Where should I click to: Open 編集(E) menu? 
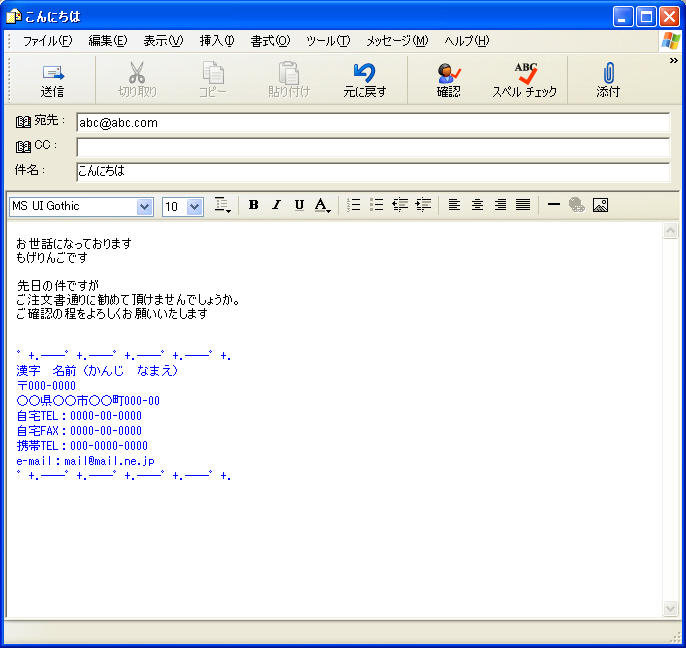pyautogui.click(x=108, y=41)
